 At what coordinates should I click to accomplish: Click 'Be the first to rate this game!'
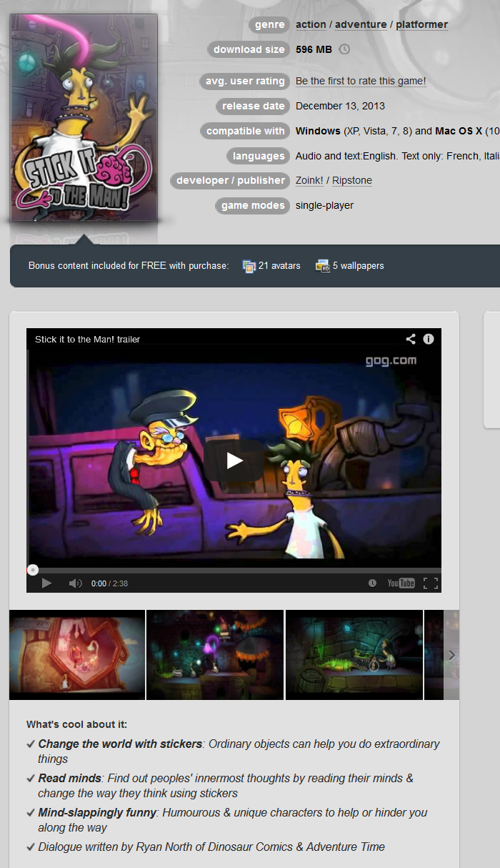click(361, 82)
